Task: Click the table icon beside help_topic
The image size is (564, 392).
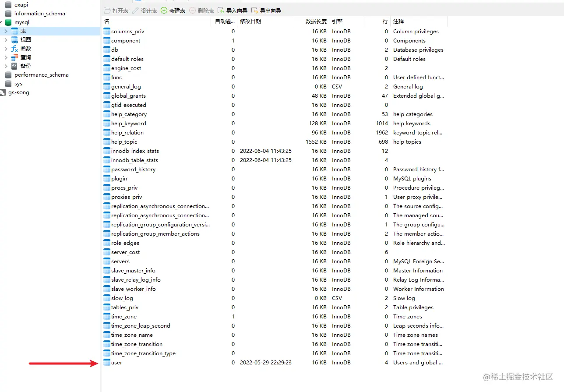Action: tap(107, 141)
